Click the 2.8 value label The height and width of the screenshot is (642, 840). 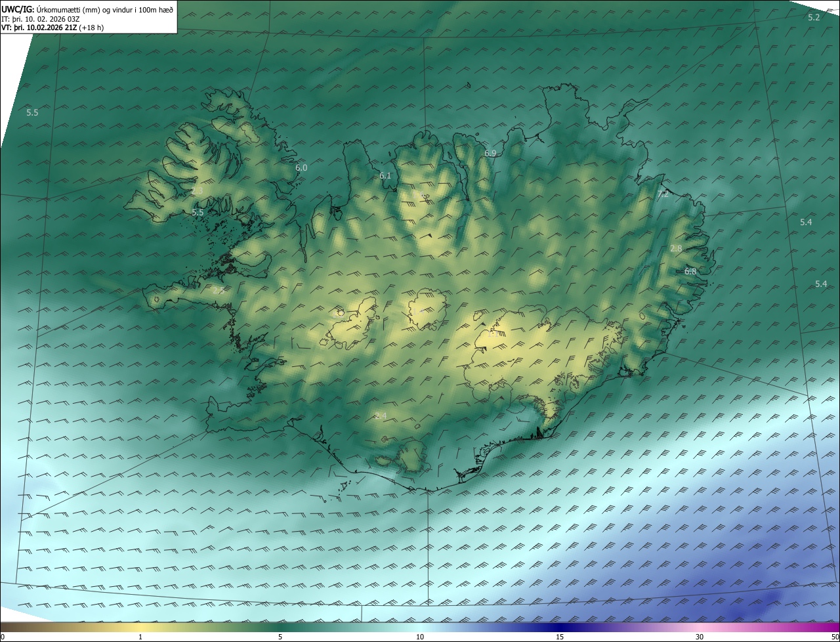click(676, 248)
